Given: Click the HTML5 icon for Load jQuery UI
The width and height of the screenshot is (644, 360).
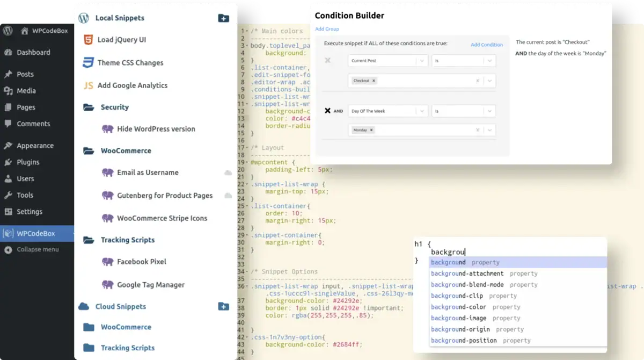Looking at the screenshot, I should click(88, 40).
